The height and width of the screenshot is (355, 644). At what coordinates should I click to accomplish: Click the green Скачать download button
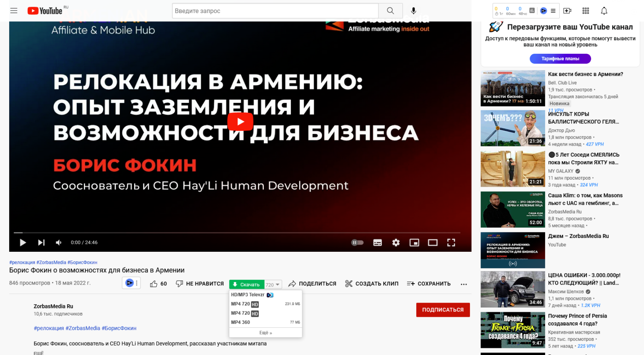pyautogui.click(x=247, y=285)
